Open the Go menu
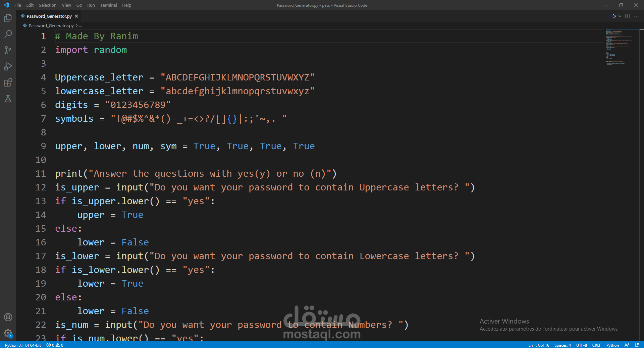 pos(79,5)
